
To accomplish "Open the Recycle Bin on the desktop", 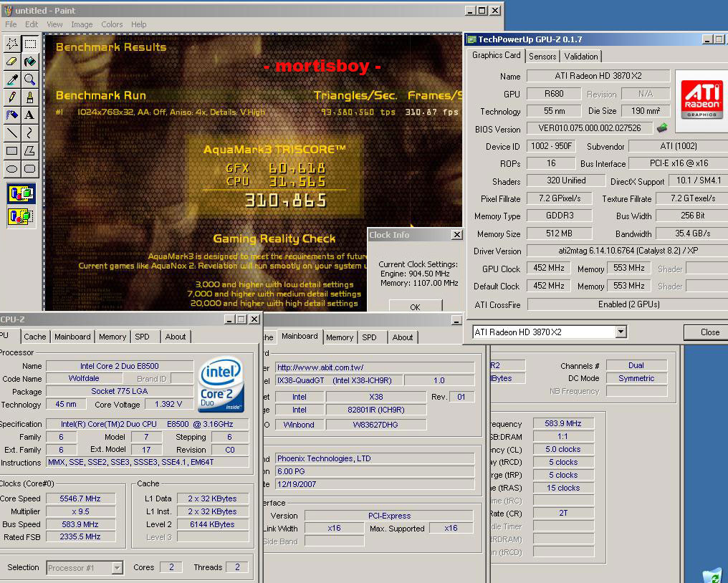I will (713, 576).
